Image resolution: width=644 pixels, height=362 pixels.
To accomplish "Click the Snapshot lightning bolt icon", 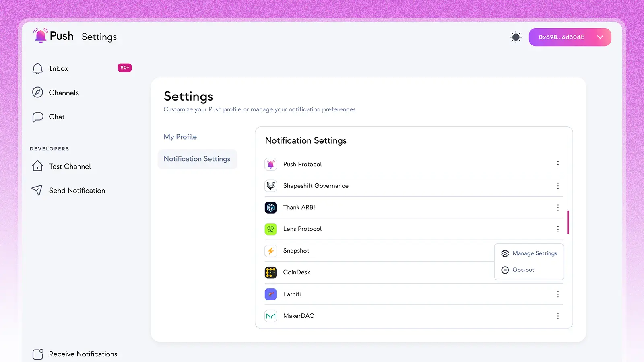I will [x=270, y=251].
